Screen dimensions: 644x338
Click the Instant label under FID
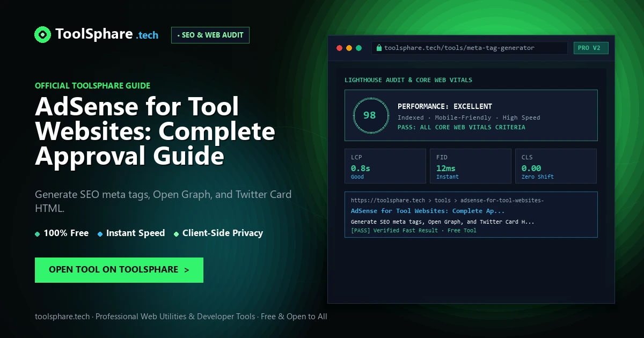click(x=448, y=177)
